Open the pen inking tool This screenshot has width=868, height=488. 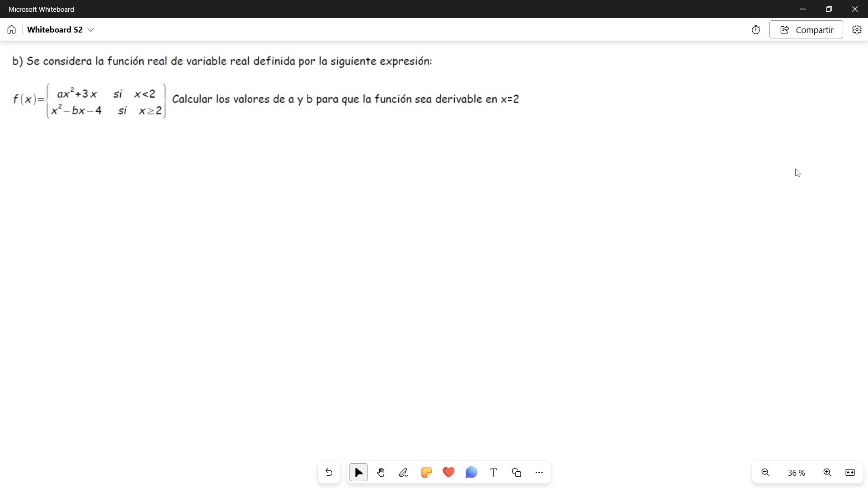pyautogui.click(x=404, y=473)
